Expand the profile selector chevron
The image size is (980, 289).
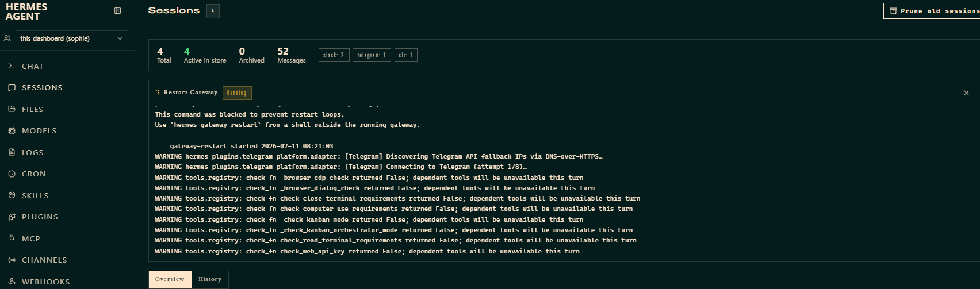[x=120, y=38]
